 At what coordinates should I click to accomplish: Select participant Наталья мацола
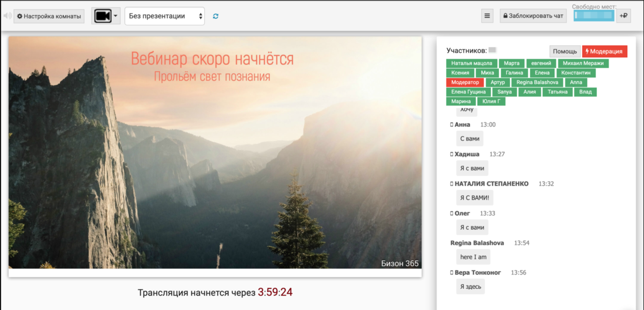pyautogui.click(x=472, y=63)
